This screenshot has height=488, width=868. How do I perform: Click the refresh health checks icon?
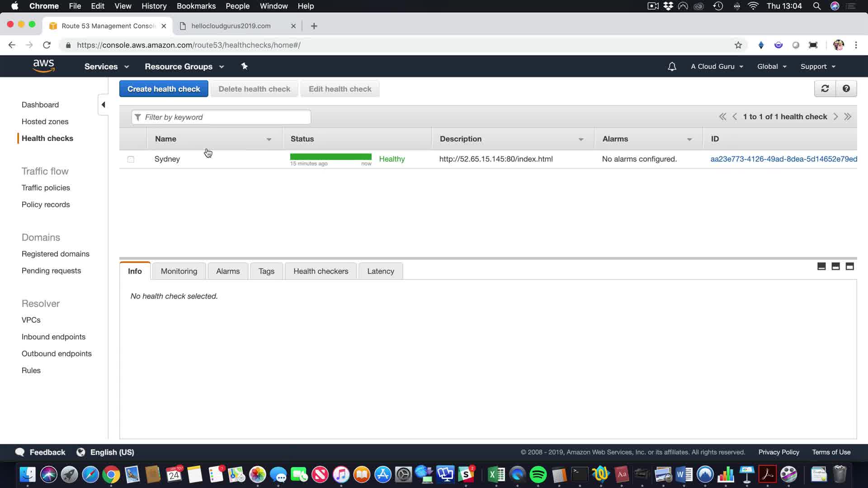click(x=825, y=89)
